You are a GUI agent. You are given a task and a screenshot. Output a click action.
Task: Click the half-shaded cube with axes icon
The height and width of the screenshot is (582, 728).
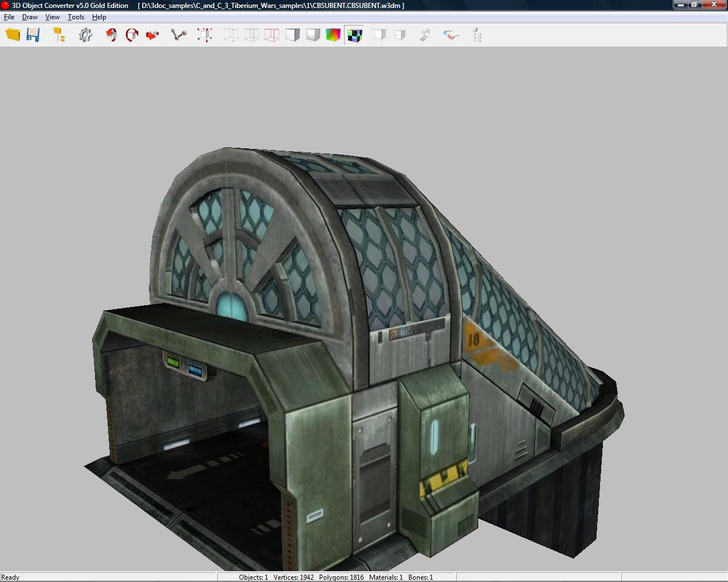click(x=400, y=35)
